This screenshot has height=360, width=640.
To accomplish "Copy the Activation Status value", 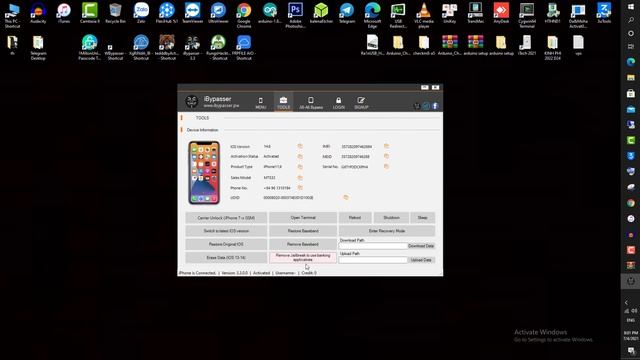I will tap(300, 156).
